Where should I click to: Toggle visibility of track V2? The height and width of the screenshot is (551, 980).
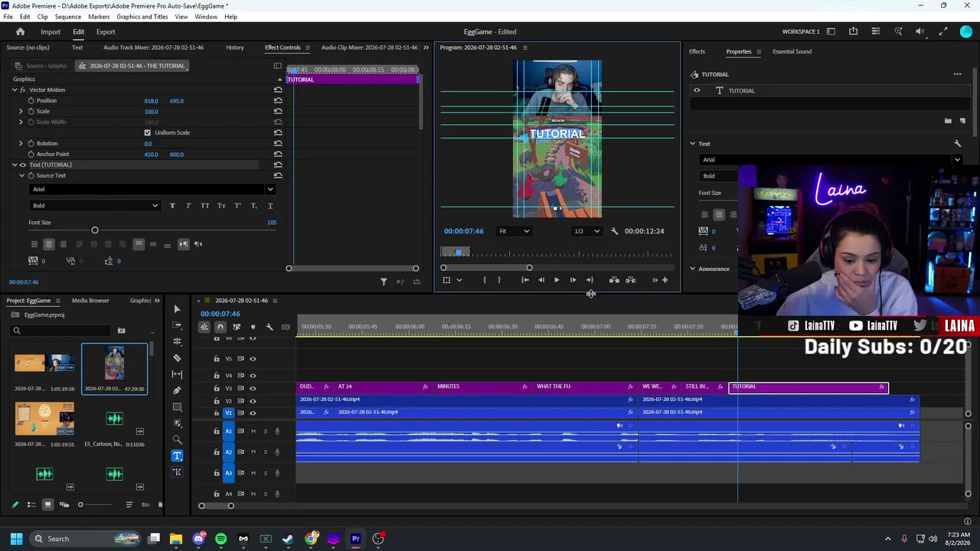[x=253, y=401]
